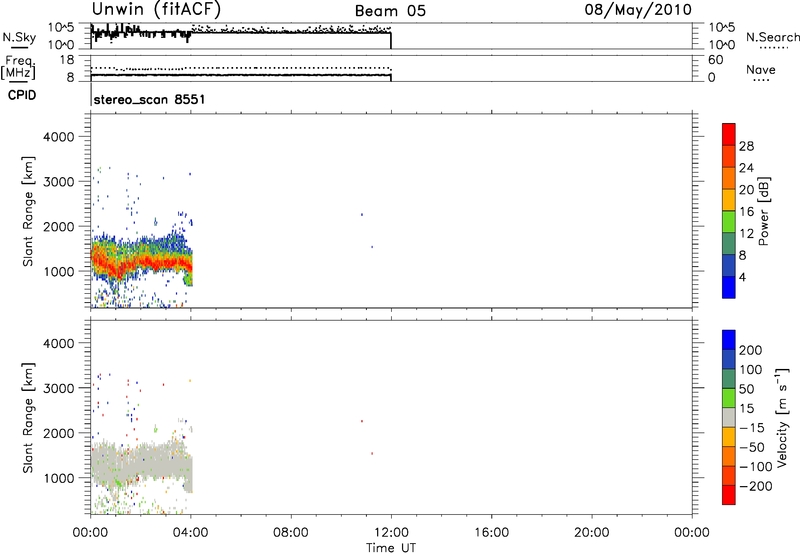Click the '18' frequency axis tick
Image resolution: width=800 pixels, height=554 pixels.
[x=67, y=60]
